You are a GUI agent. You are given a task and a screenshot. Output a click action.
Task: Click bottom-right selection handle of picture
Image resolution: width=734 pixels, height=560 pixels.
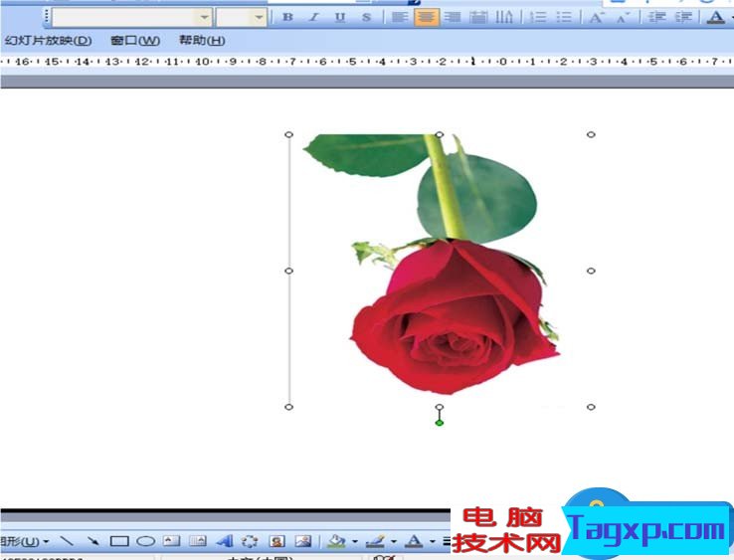point(591,407)
